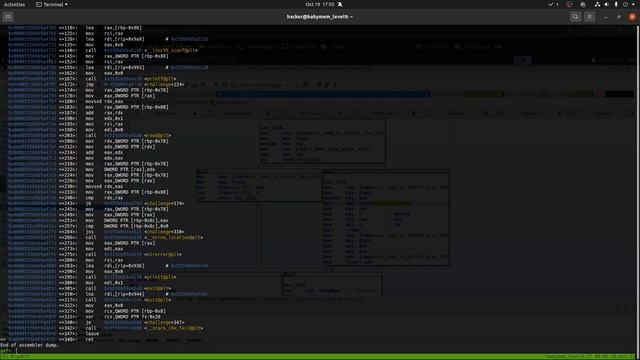
Task: Open the terminal hamburger menu
Action: 589,17
